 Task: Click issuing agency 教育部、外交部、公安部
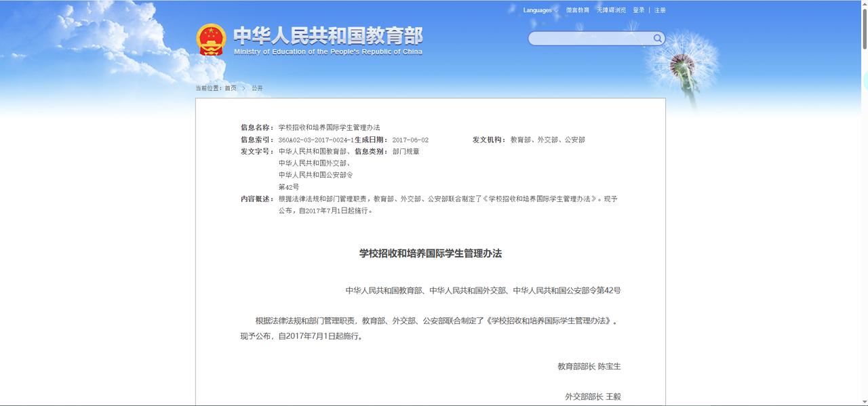tap(548, 140)
